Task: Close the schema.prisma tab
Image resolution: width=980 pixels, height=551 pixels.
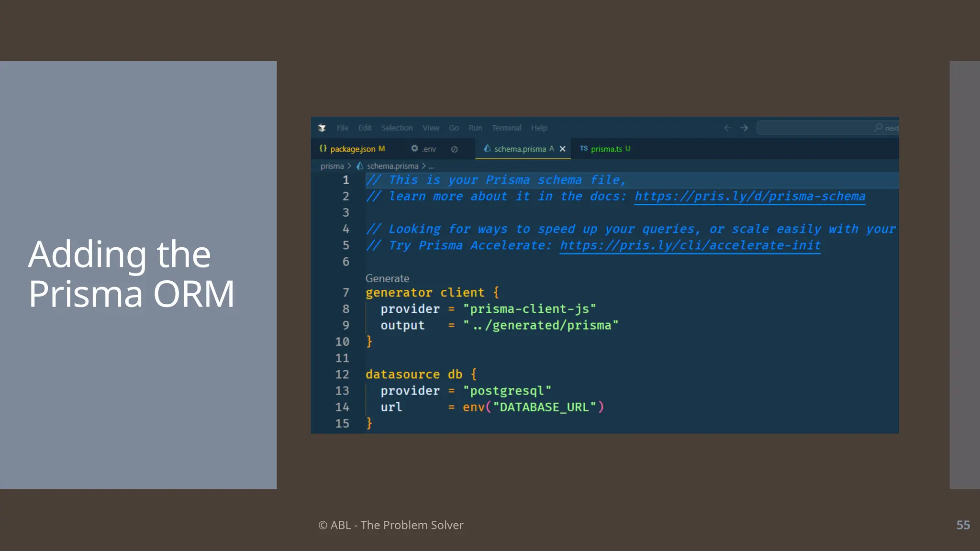Action: [563, 149]
